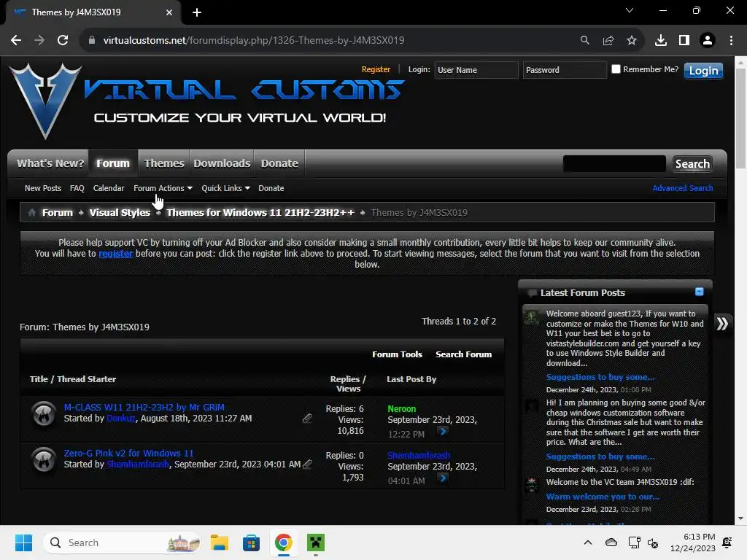Click the Register link at top

coord(376,69)
